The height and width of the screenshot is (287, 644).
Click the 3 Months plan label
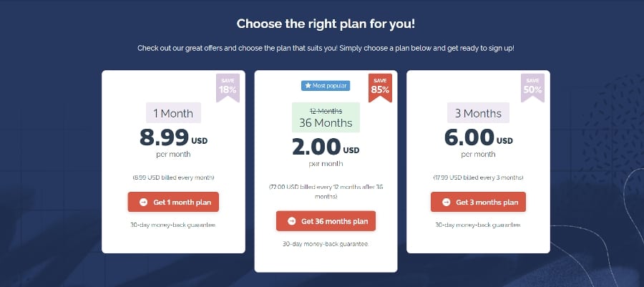[479, 113]
